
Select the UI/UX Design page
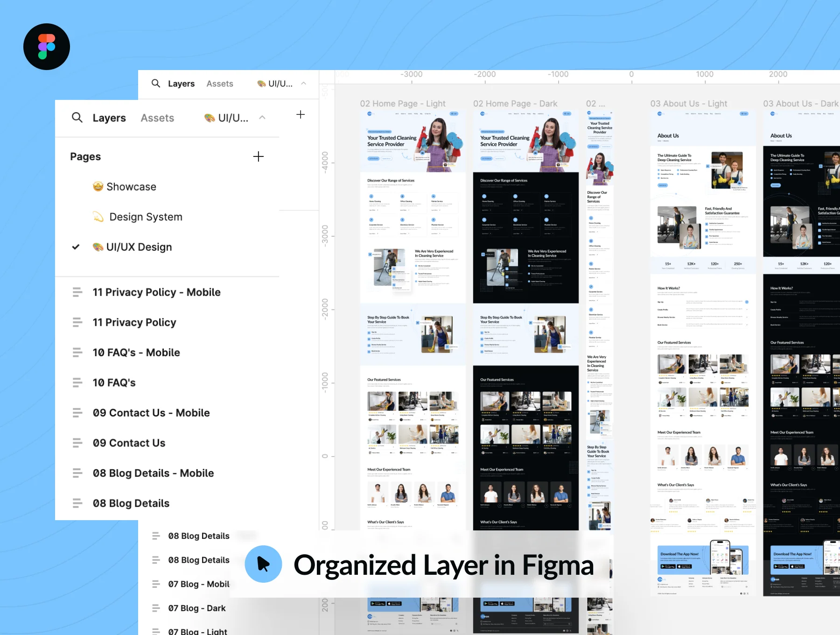point(139,247)
